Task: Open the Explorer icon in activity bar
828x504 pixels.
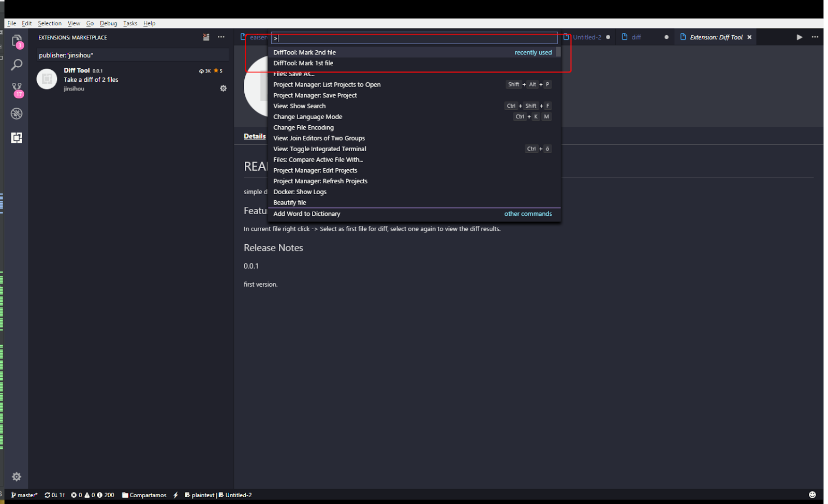Action: (17, 41)
